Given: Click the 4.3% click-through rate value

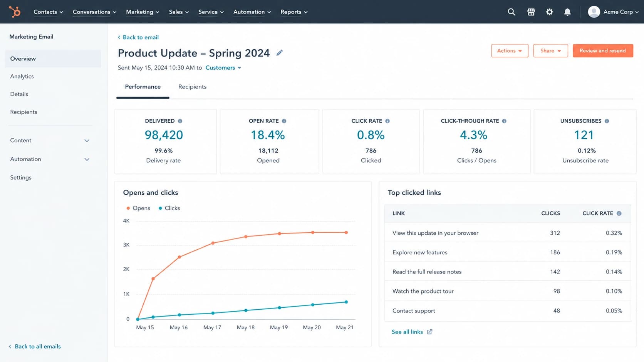Looking at the screenshot, I should 474,135.
